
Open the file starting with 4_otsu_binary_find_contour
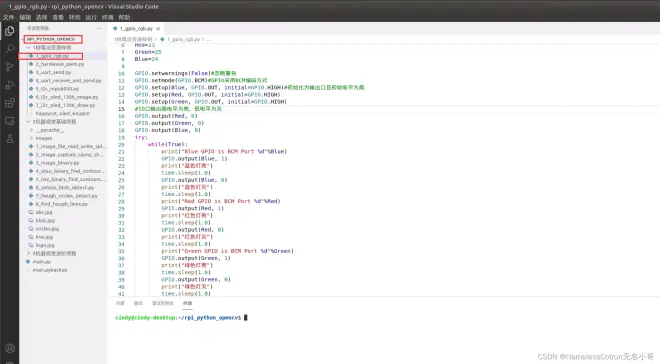[x=71, y=171]
